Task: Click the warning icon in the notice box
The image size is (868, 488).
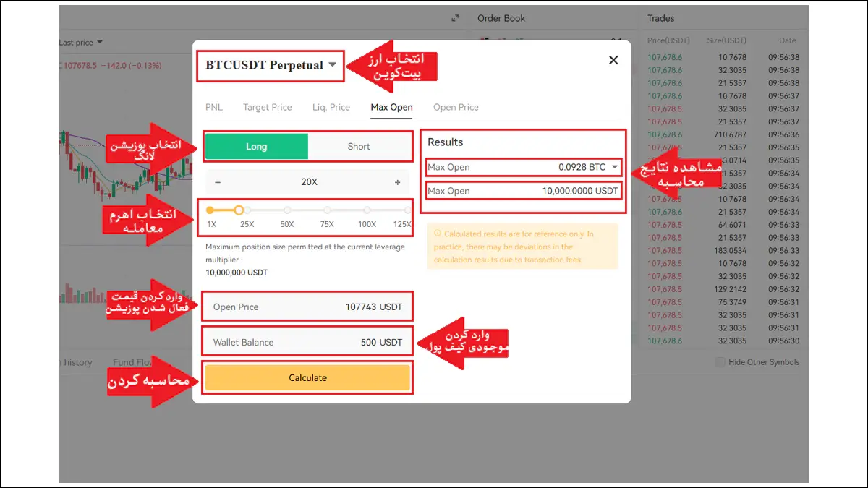Action: [x=437, y=234]
